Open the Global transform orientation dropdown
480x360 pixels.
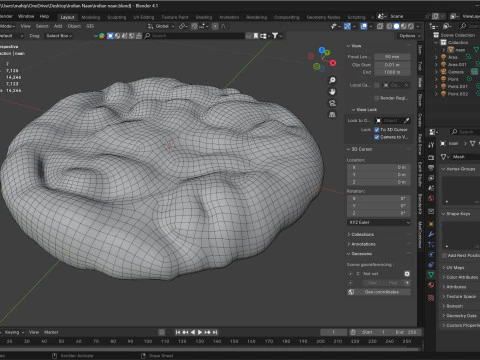click(x=161, y=26)
